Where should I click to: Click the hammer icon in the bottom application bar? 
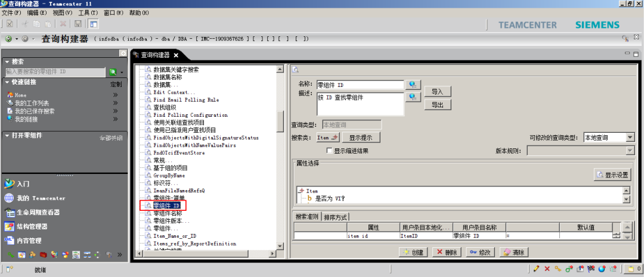pos(109,255)
